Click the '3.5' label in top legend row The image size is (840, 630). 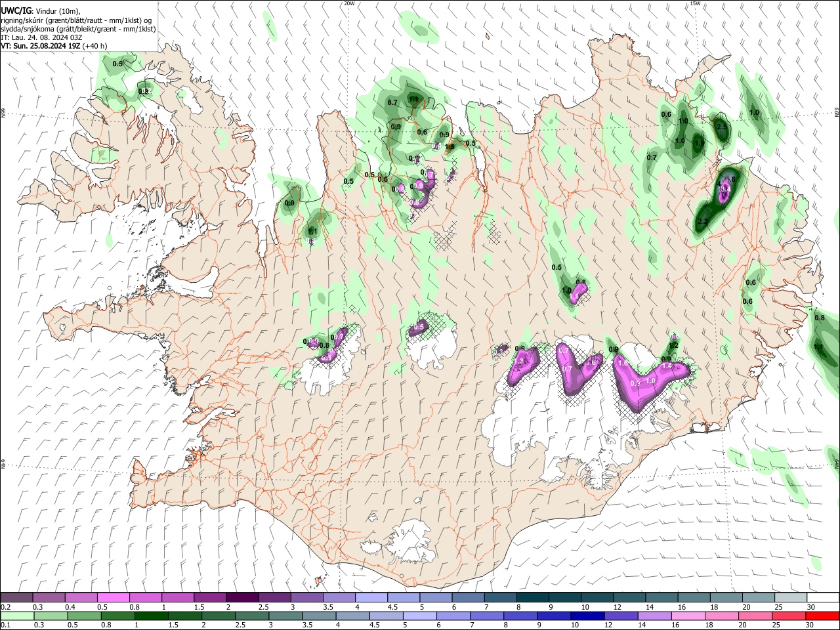click(x=327, y=607)
